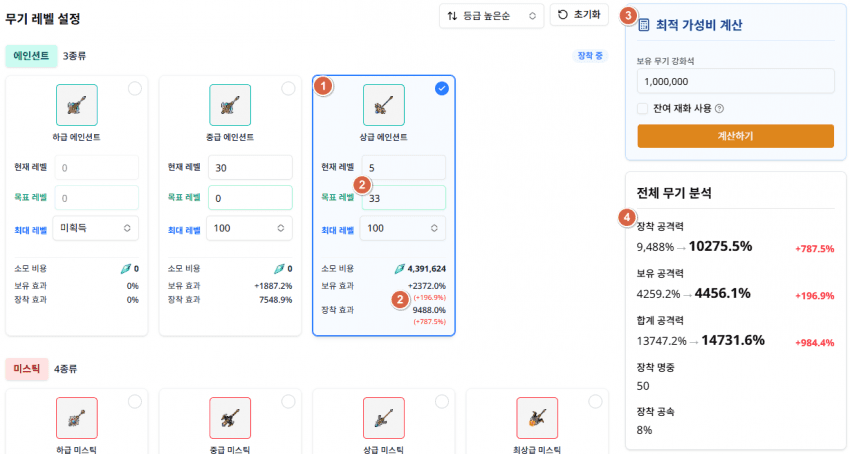Viewport: 850px width, 454px height.
Task: Click the 하급 에인션트 weapon icon
Action: (77, 105)
